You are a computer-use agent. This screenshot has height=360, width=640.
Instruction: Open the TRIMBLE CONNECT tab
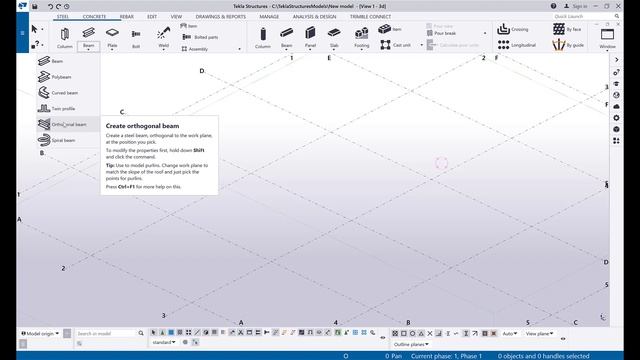click(370, 17)
